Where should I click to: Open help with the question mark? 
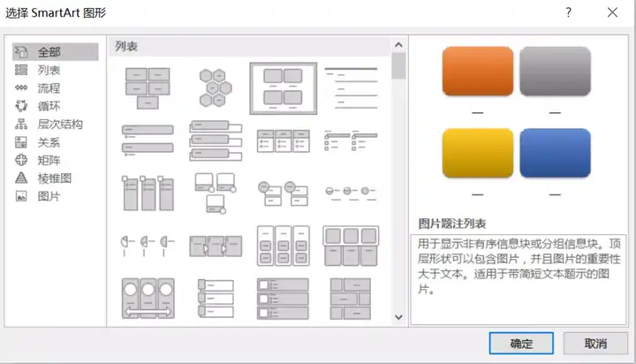568,12
